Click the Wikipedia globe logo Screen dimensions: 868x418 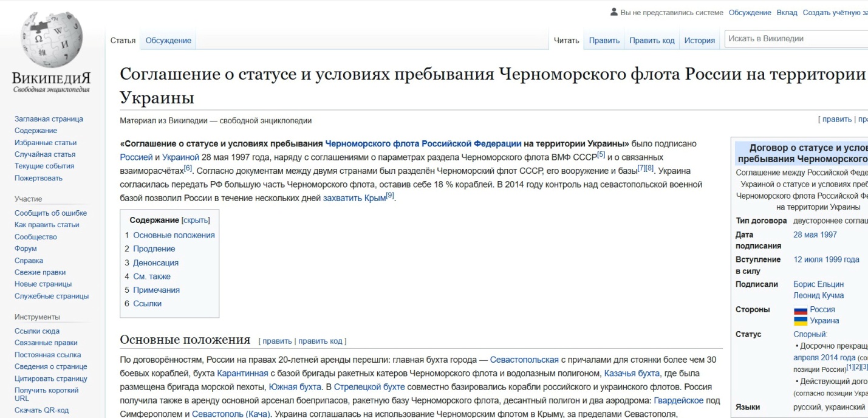[52, 39]
